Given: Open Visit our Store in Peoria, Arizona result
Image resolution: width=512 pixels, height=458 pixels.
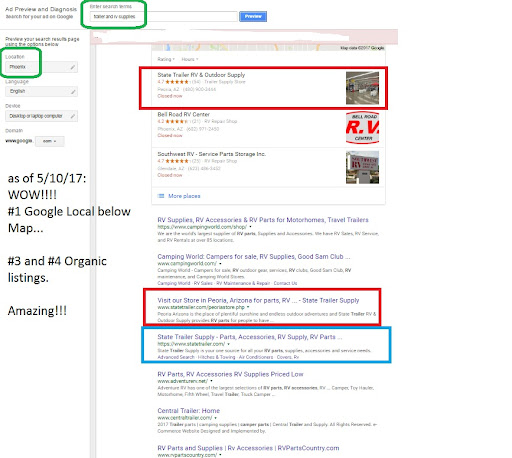Looking at the screenshot, I should [258, 300].
